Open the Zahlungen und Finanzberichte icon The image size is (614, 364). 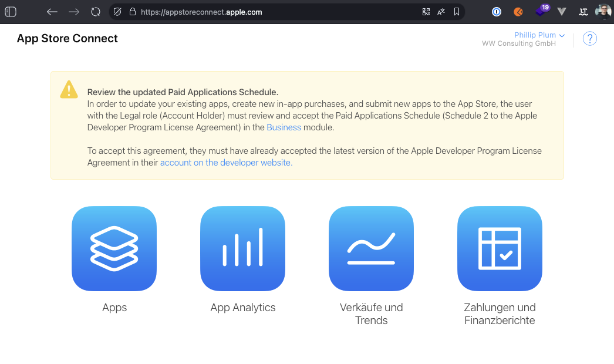[500, 248]
